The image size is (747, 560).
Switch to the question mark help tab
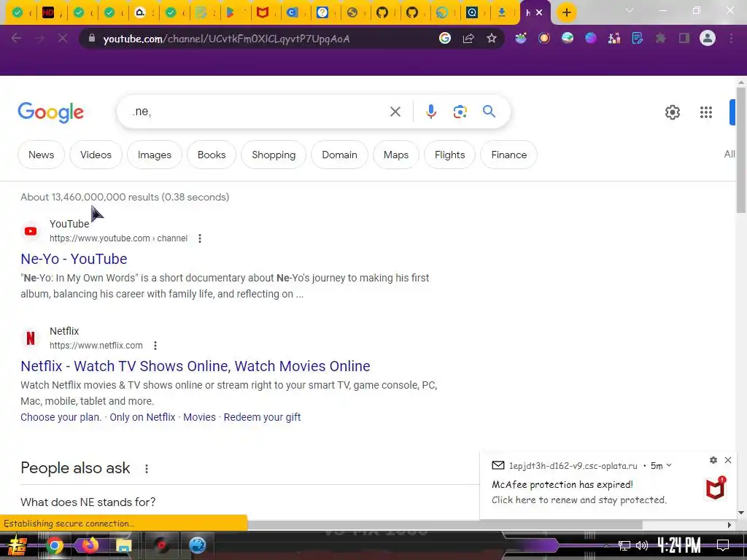click(322, 12)
